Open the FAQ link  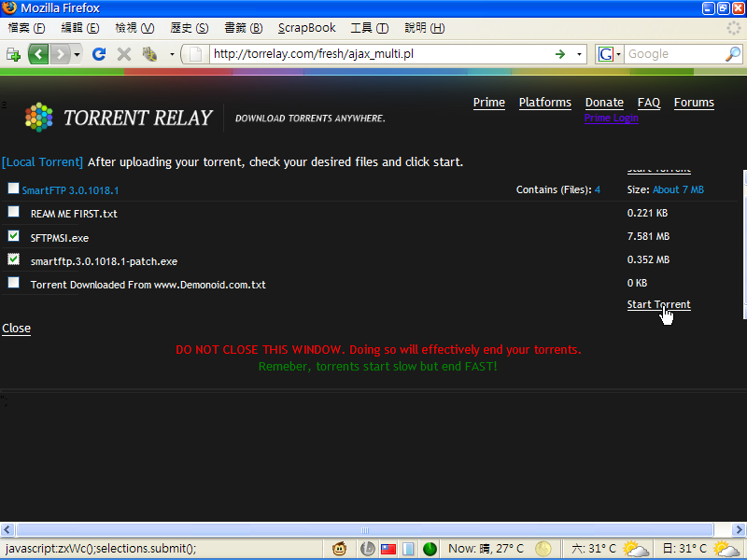[649, 103]
